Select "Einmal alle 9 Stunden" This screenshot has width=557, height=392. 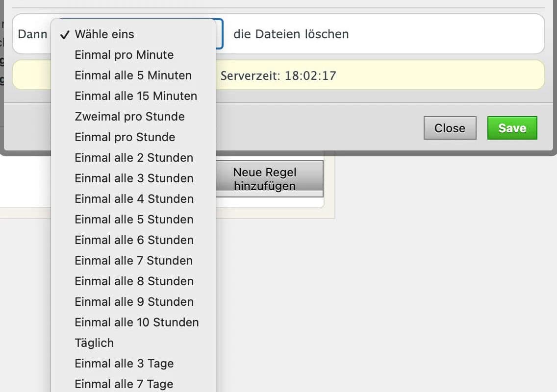pos(133,302)
